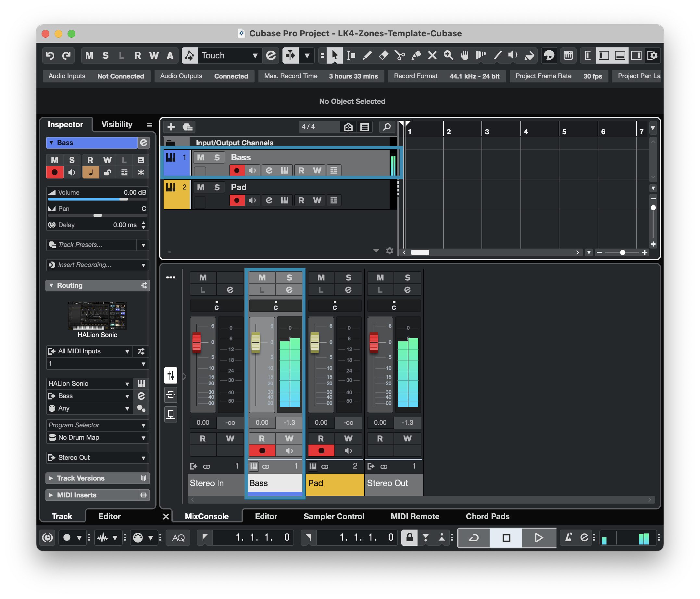Select the Mute X tool
The image size is (700, 599).
click(x=432, y=55)
